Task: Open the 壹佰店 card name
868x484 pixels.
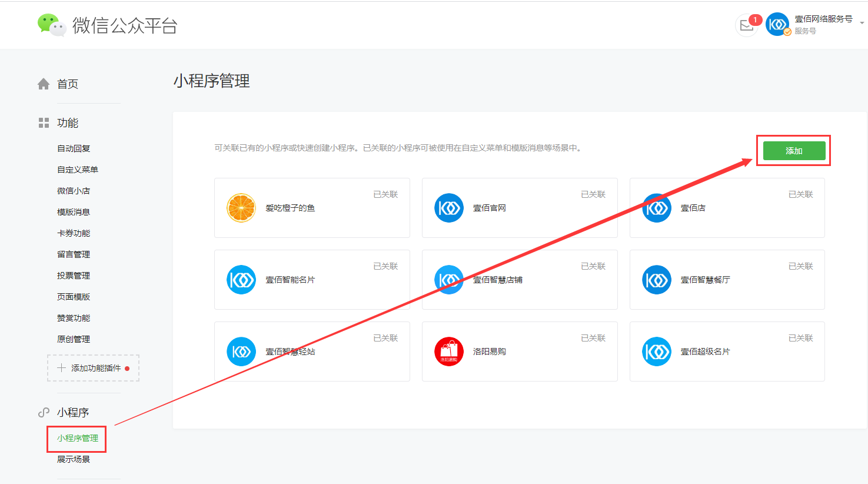Action: point(693,208)
